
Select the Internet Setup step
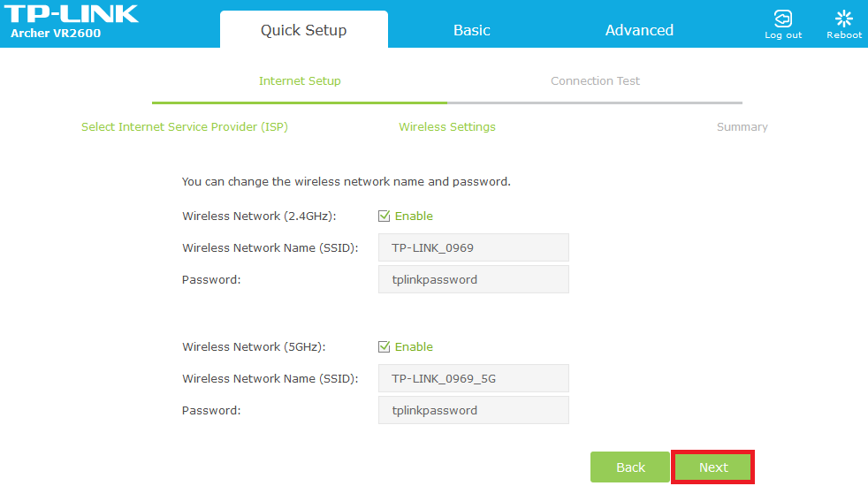tap(300, 80)
